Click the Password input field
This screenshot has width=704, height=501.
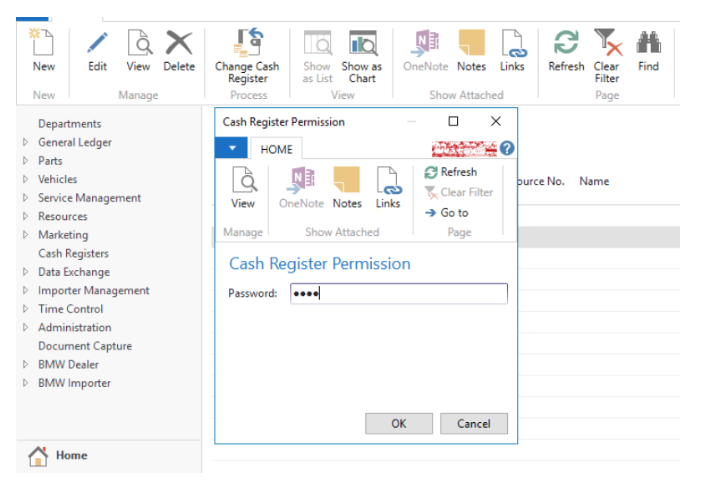(398, 294)
